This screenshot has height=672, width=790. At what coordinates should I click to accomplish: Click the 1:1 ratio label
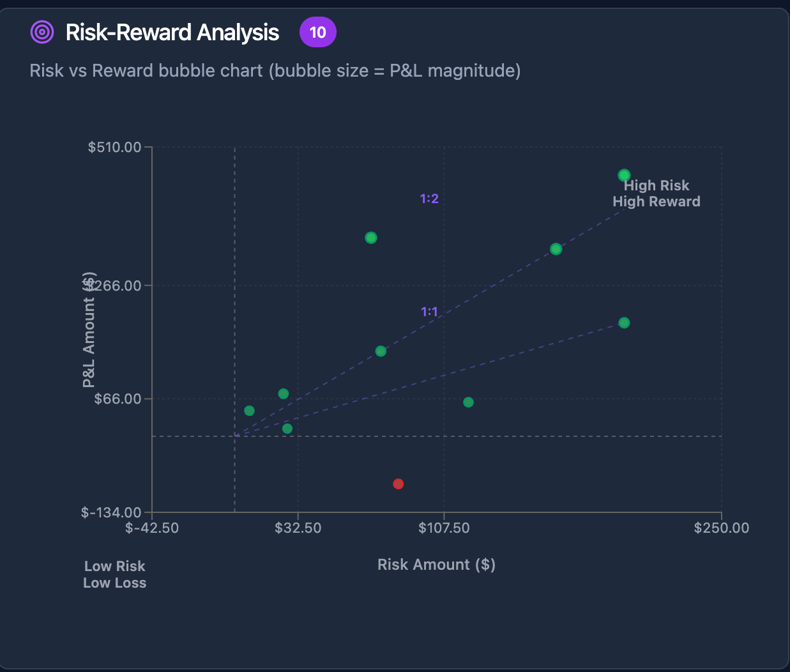[429, 312]
